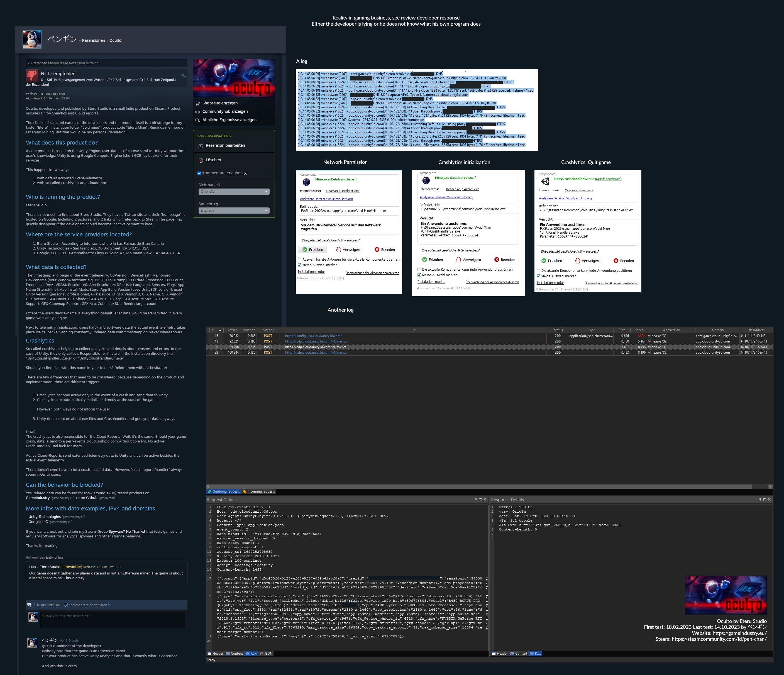
Task: Close the Request Details panel
Action: (x=485, y=500)
